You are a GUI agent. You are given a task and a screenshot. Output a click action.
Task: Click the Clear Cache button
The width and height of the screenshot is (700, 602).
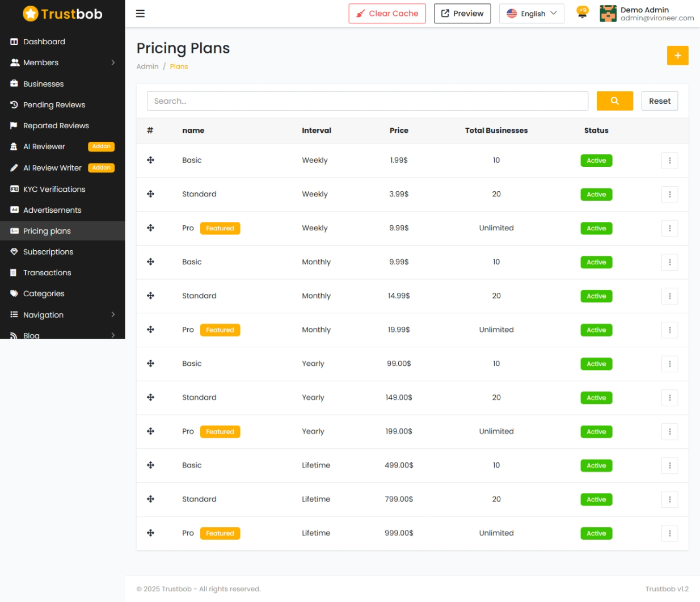[x=387, y=14]
